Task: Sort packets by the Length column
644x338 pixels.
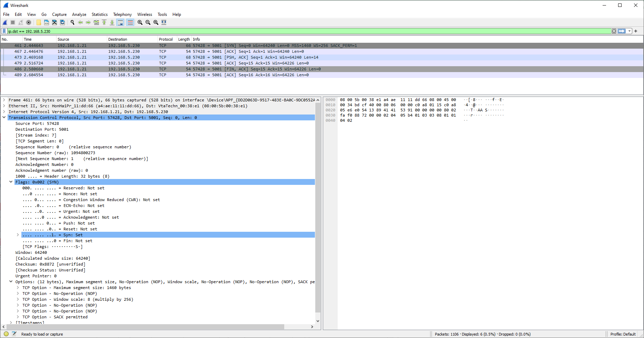Action: 184,39
